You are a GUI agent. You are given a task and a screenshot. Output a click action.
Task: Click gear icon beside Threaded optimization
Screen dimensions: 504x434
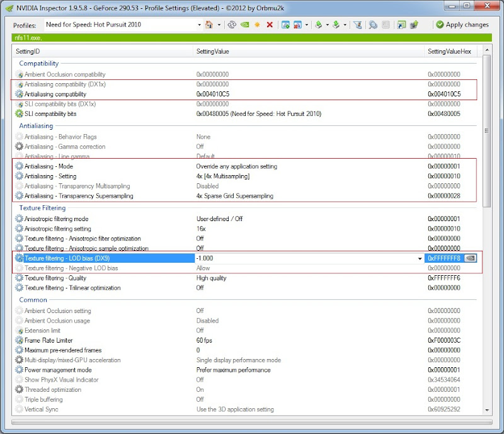pos(20,390)
